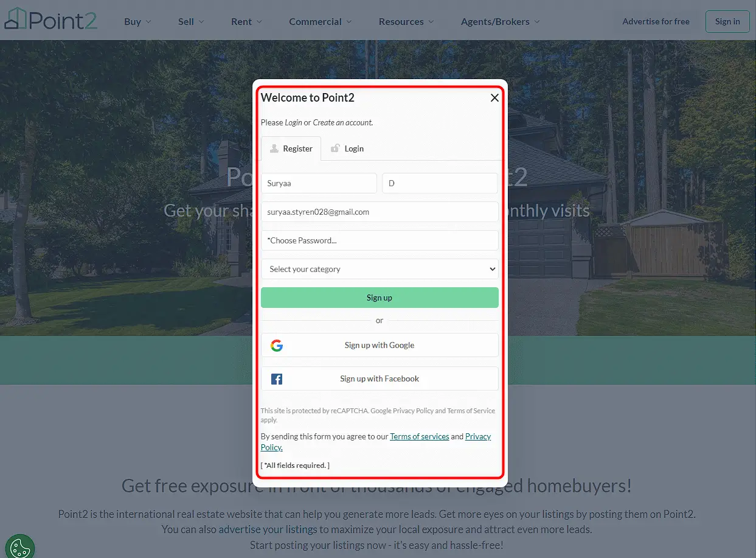Open the Buy menu
This screenshot has height=558, width=756.
pos(137,21)
